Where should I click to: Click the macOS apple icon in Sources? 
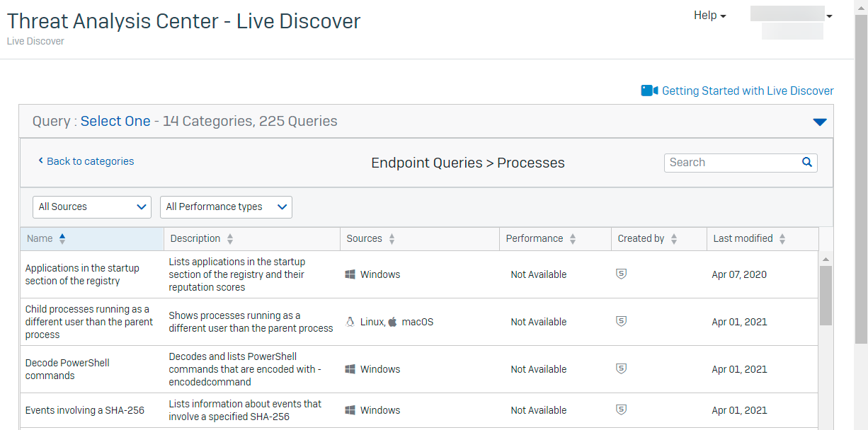click(392, 322)
